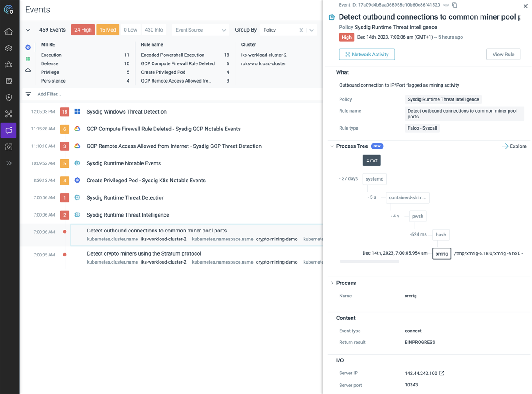Open the Event Source dropdown
This screenshot has width=532, height=394.
(x=200, y=30)
